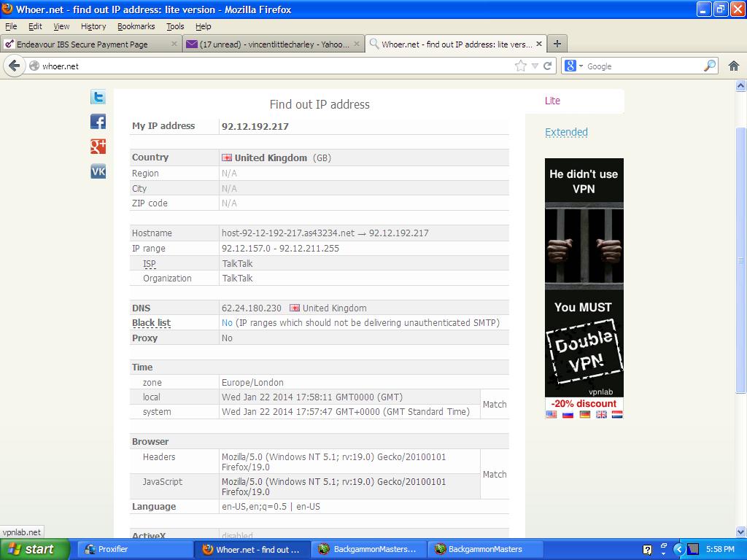747x560 pixels.
Task: Click the page scrollbar up arrow
Action: point(740,86)
